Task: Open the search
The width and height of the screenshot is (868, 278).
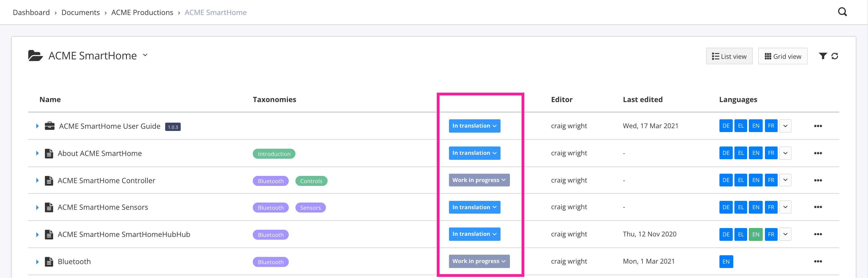Action: (x=843, y=11)
